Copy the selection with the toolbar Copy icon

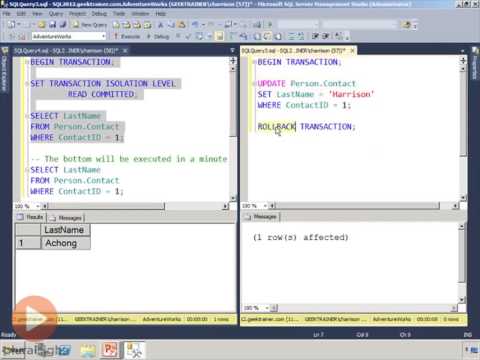(171, 25)
